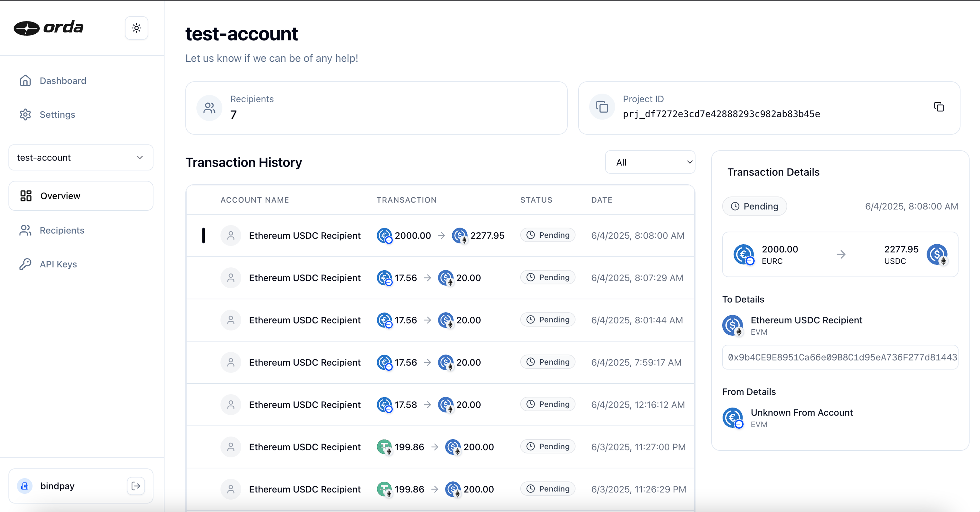
Task: Expand the test-account project selector
Action: pyautogui.click(x=81, y=157)
